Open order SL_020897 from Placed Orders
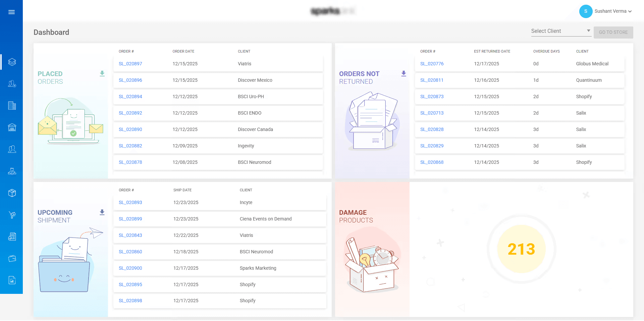The image size is (644, 321). click(x=130, y=64)
